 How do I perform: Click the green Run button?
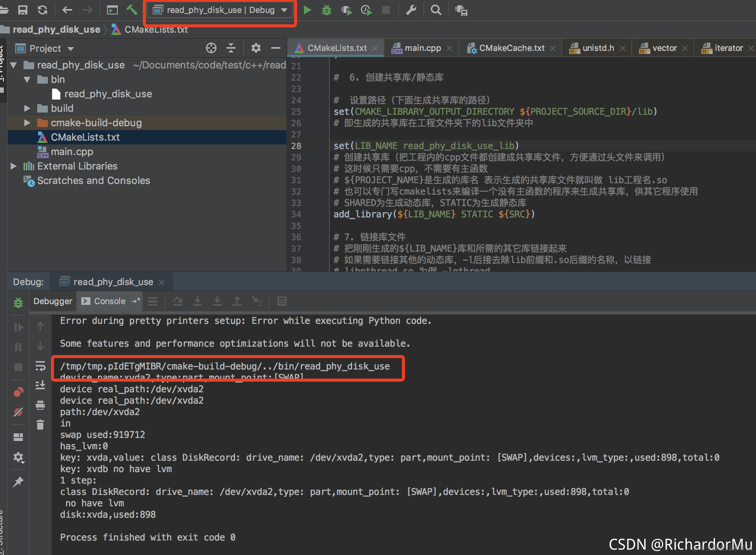[307, 10]
